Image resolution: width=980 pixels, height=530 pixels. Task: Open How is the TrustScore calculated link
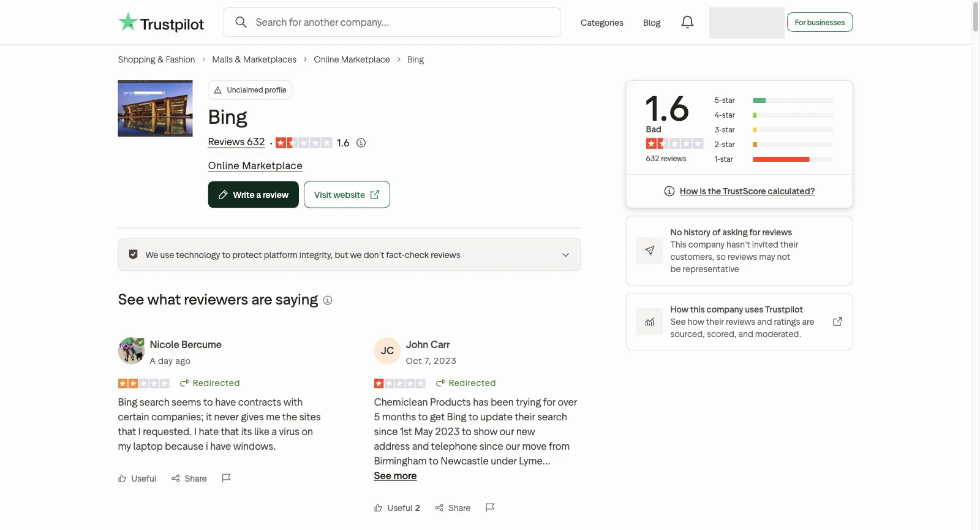[x=747, y=191]
